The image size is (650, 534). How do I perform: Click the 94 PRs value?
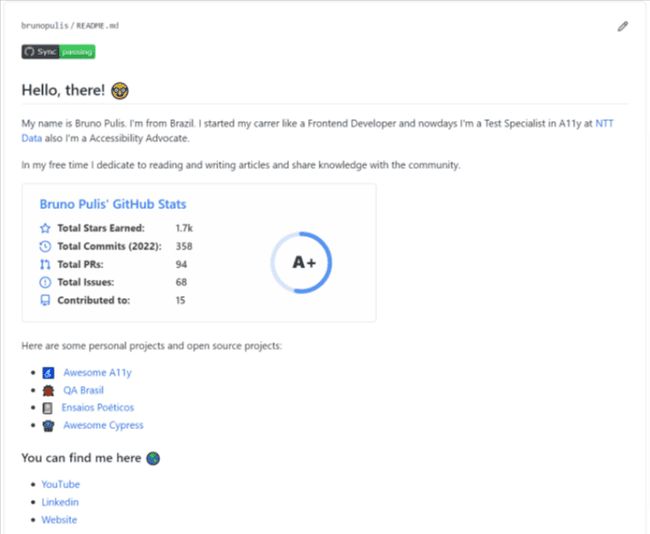[x=181, y=264]
